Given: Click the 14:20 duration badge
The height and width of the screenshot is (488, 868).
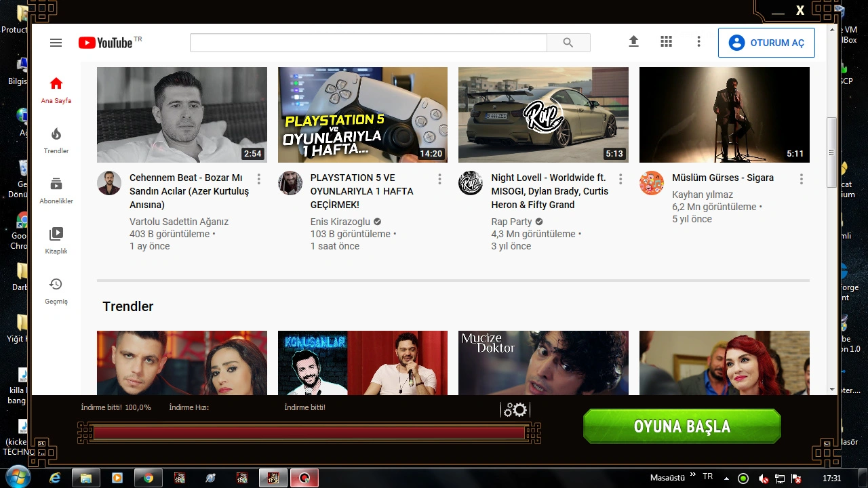Looking at the screenshot, I should pos(431,154).
